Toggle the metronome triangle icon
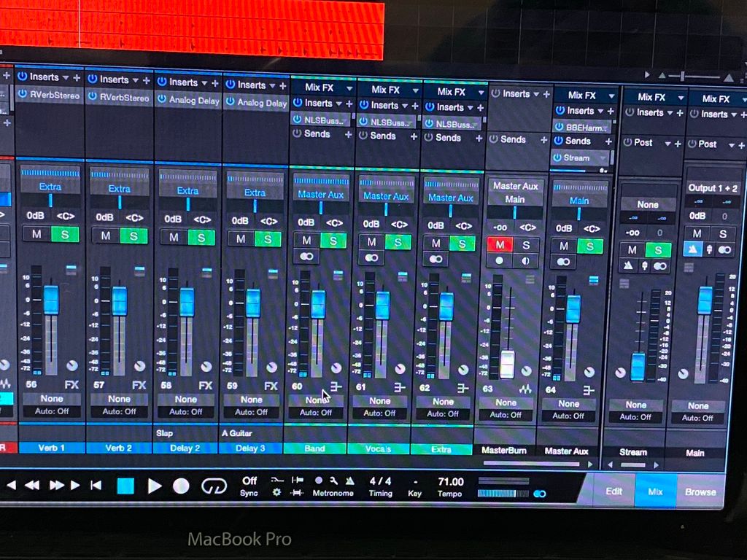The image size is (747, 560). (349, 481)
